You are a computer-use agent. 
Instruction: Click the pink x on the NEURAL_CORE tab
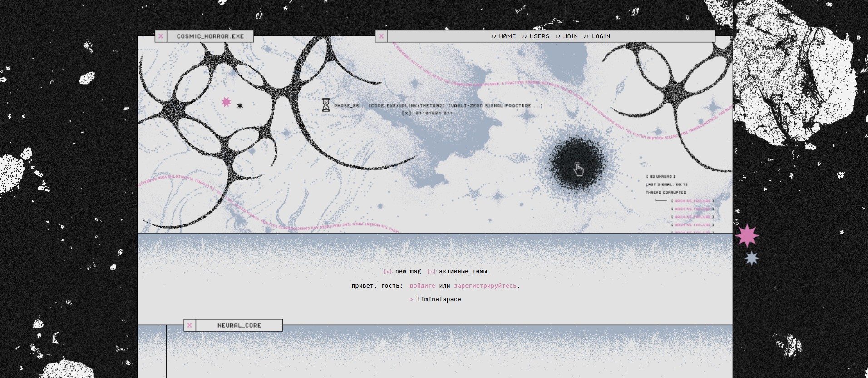[x=190, y=325]
